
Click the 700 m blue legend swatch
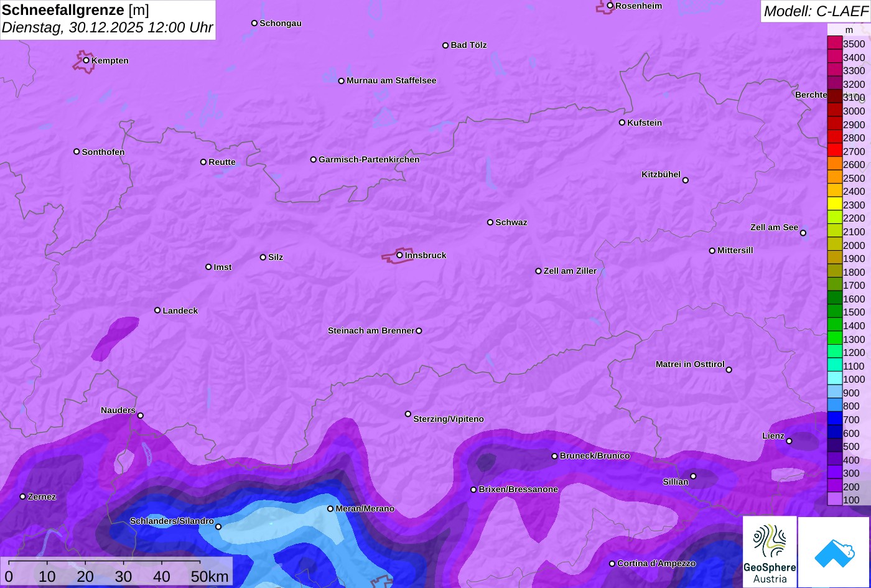pos(835,418)
